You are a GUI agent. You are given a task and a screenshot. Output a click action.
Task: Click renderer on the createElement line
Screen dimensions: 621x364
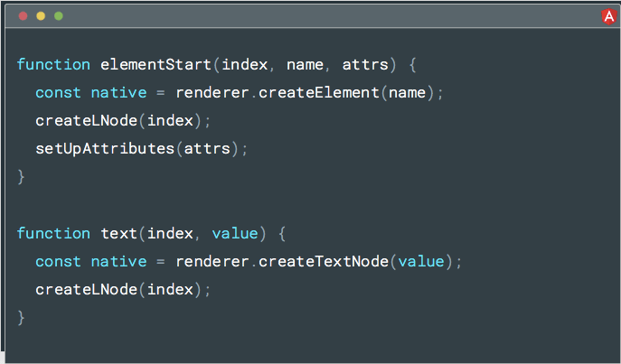[x=212, y=92]
